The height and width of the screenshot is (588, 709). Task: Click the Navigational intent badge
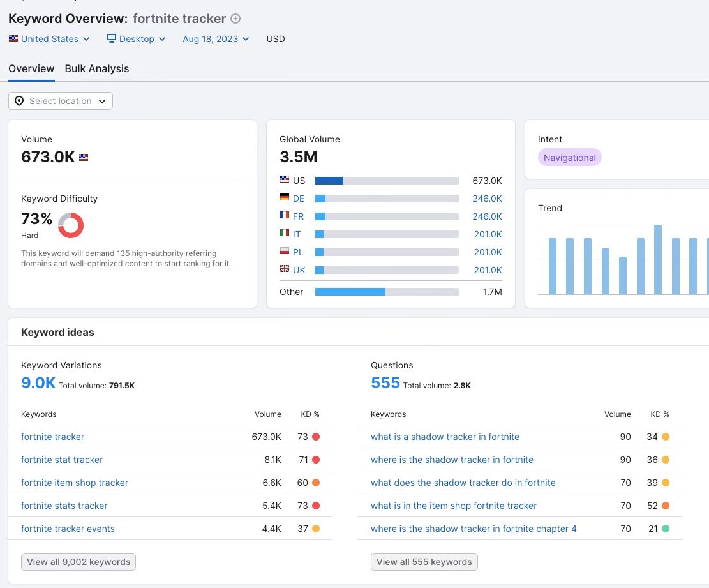pyautogui.click(x=570, y=158)
